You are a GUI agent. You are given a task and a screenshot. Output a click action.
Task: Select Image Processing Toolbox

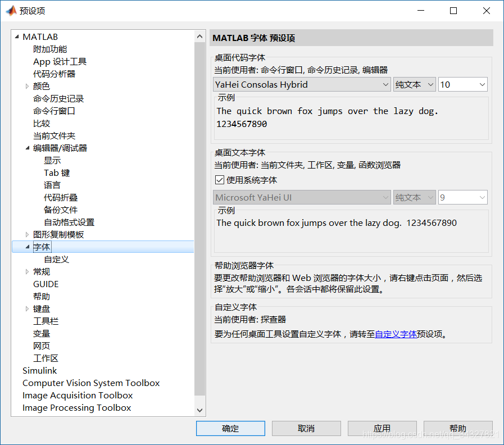pyautogui.click(x=76, y=408)
